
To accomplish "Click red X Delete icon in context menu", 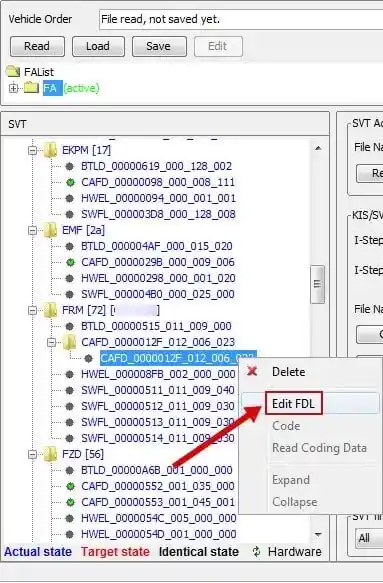I will (x=252, y=371).
